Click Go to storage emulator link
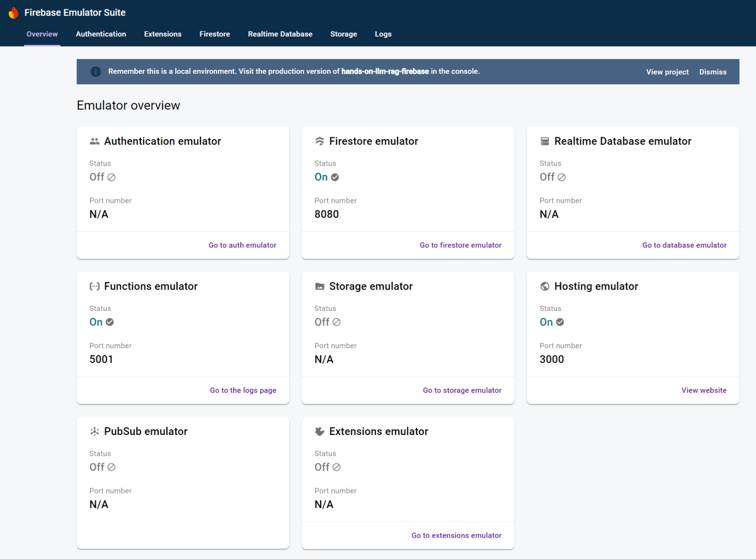 (462, 390)
